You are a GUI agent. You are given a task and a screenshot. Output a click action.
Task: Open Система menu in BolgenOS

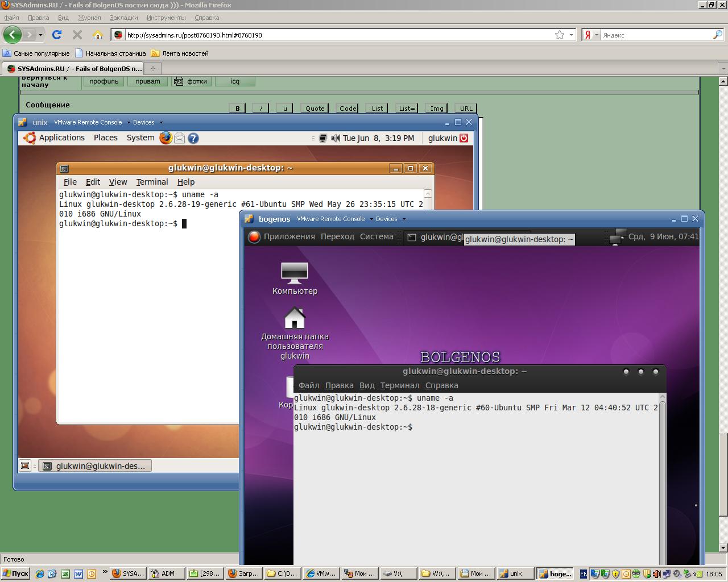pyautogui.click(x=377, y=236)
